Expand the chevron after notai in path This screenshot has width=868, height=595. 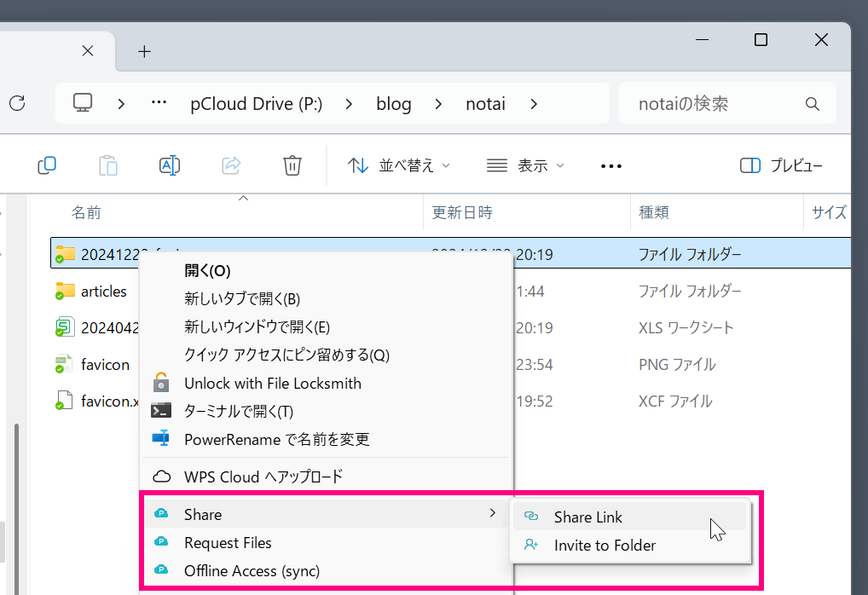coord(534,104)
